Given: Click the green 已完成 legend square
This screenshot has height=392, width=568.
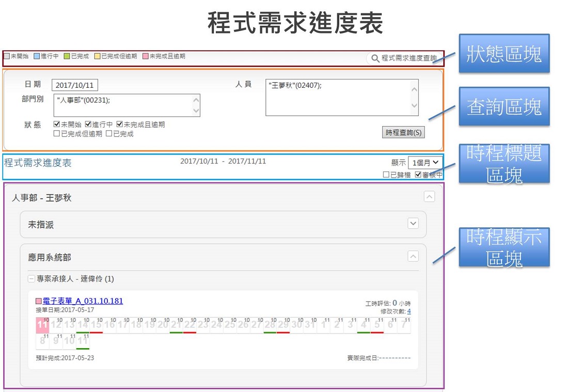Looking at the screenshot, I should point(67,56).
